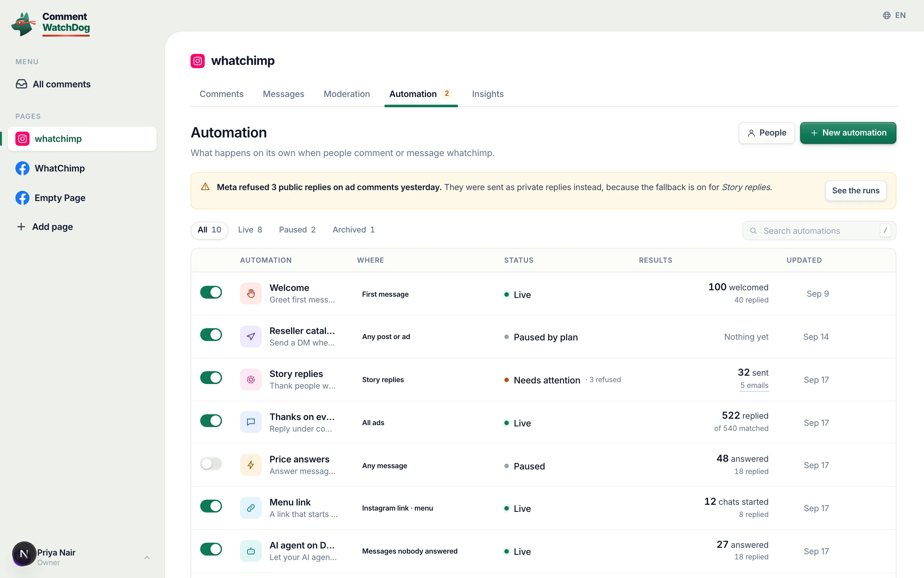The width and height of the screenshot is (924, 578).
Task: Turn off the Menu link toggle
Action: point(211,506)
